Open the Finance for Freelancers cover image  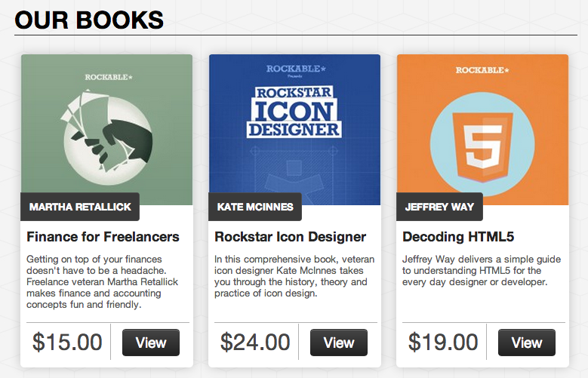107,130
